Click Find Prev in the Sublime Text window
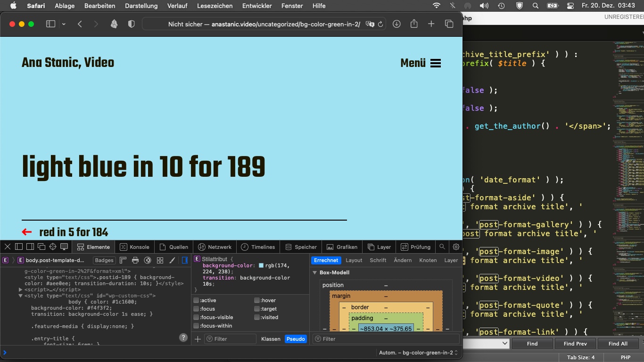644x362 pixels. tap(575, 344)
